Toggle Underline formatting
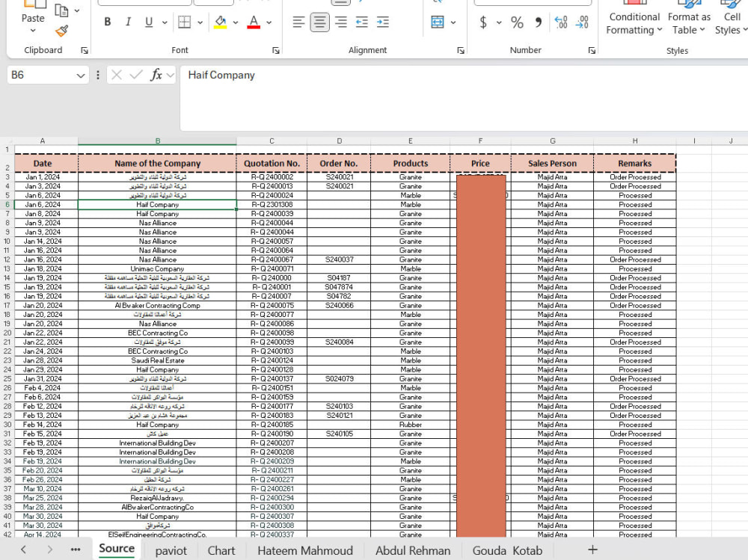748x560 pixels. (149, 22)
